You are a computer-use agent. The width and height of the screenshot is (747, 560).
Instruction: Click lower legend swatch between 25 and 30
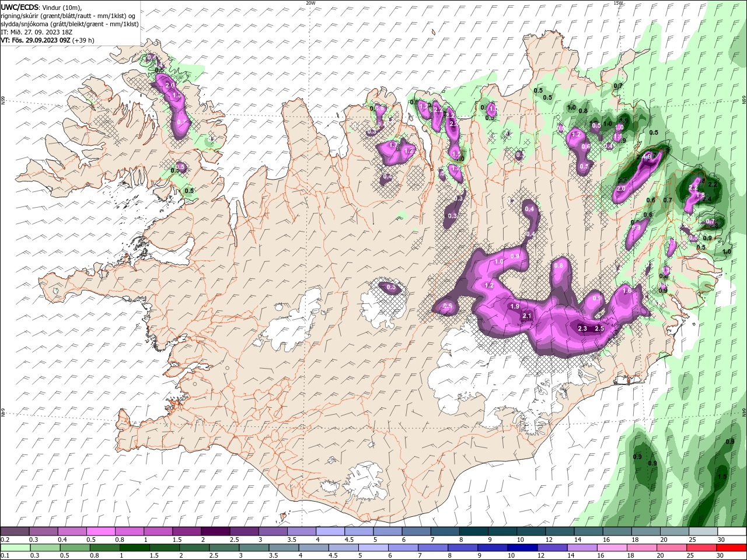point(700,548)
